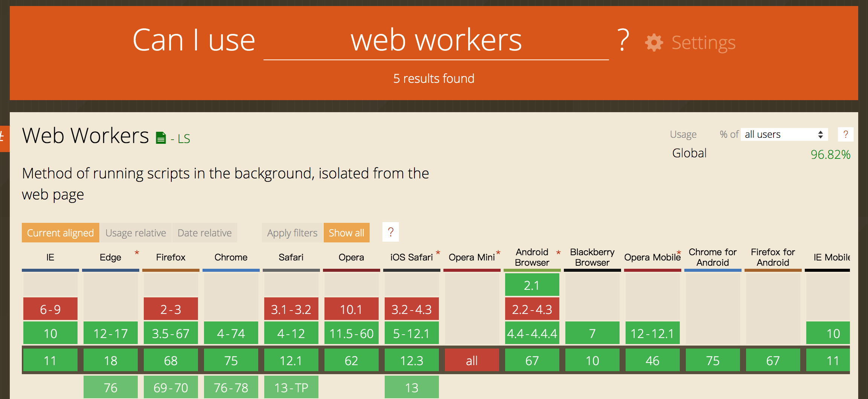This screenshot has height=399, width=868.
Task: Click the Blackberry Browser version 7 cell
Action: 592,333
